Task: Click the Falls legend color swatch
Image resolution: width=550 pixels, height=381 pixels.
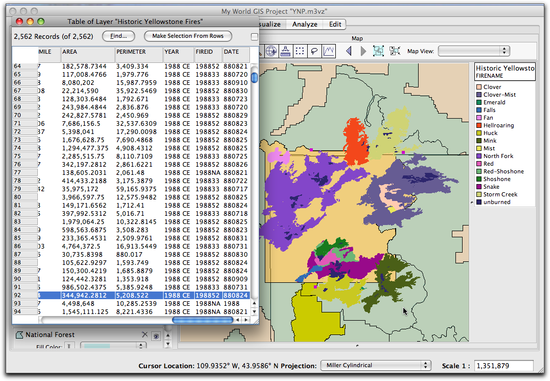Action: pos(479,110)
